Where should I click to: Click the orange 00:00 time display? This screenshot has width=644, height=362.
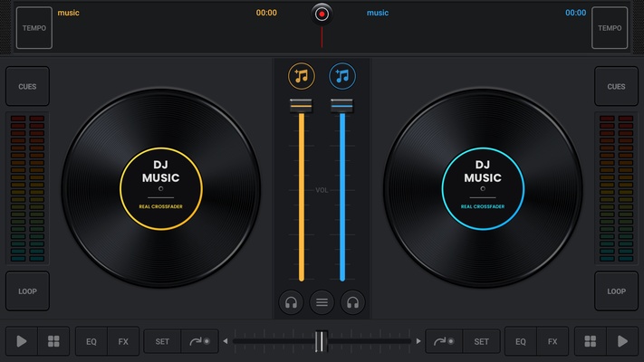[266, 13]
